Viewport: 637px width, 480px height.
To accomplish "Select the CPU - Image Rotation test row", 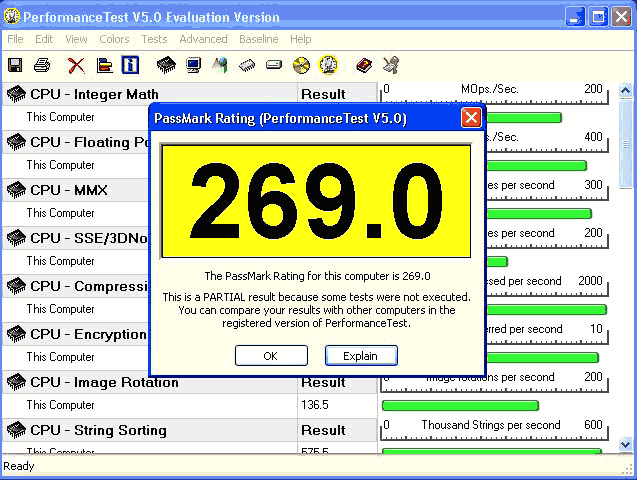I will tap(104, 382).
